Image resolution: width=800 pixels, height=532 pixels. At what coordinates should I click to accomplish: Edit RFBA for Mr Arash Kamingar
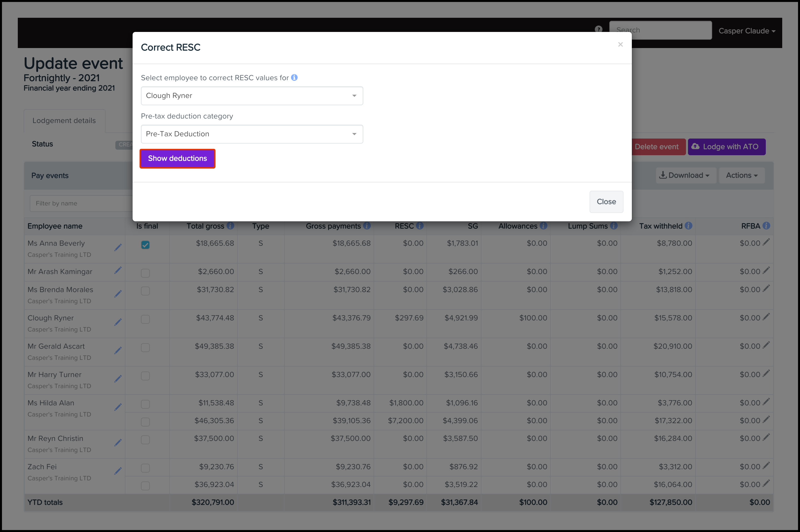point(766,270)
